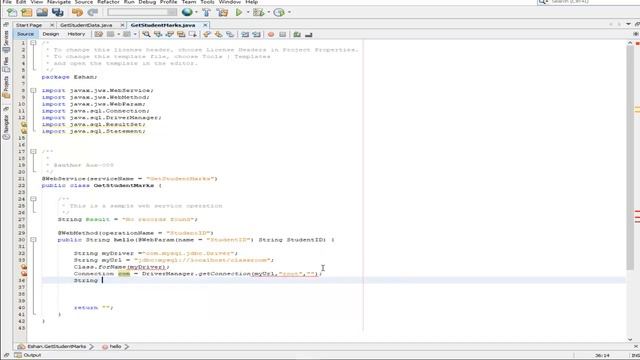Open the Projects panel from left sidebar
This screenshot has height=360, width=640.
tap(6, 87)
